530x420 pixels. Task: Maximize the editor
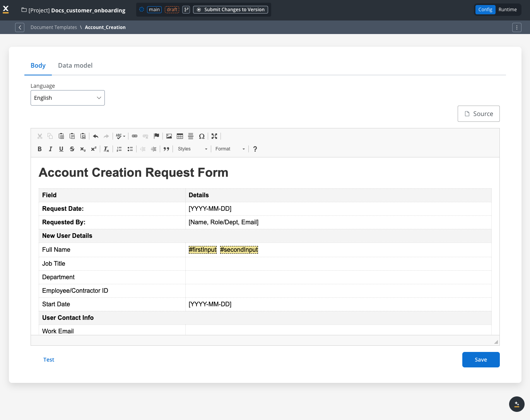coord(214,136)
